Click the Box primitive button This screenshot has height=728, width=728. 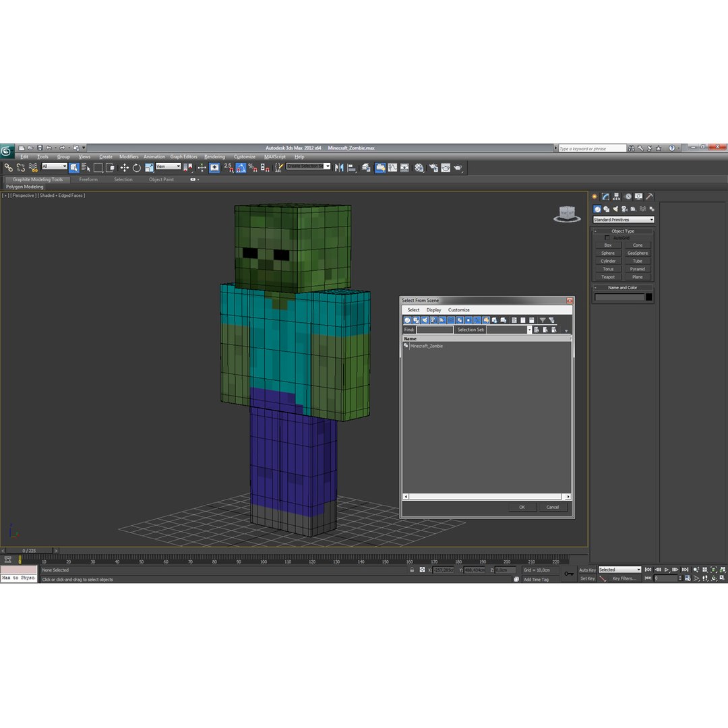coord(608,245)
